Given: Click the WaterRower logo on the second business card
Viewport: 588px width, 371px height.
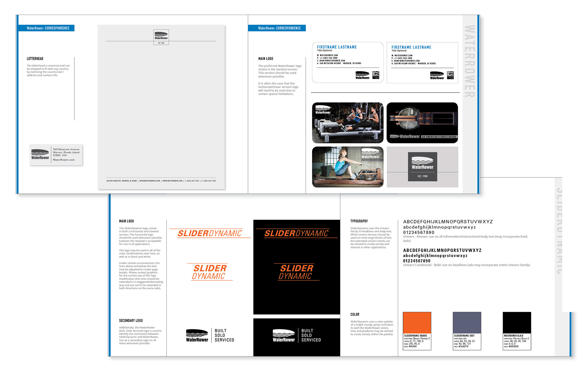Looking at the screenshot, I should pos(437,75).
